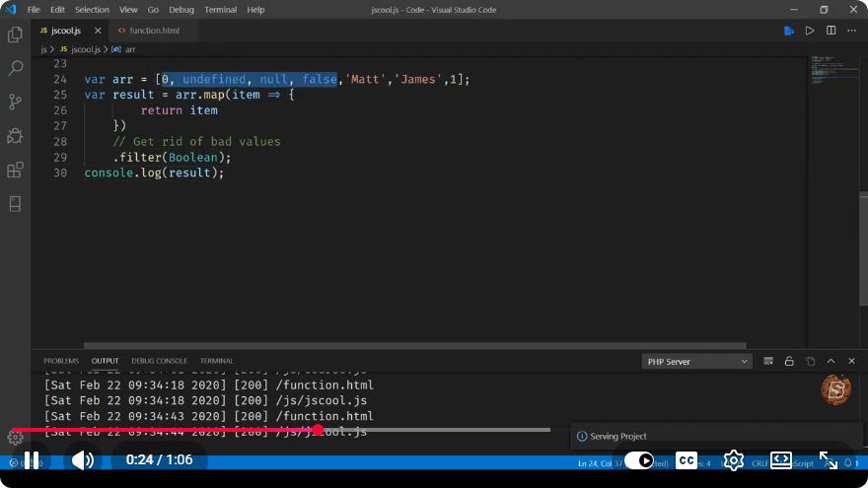Click the code minimap
This screenshot has height=488, width=868.
click(x=833, y=70)
